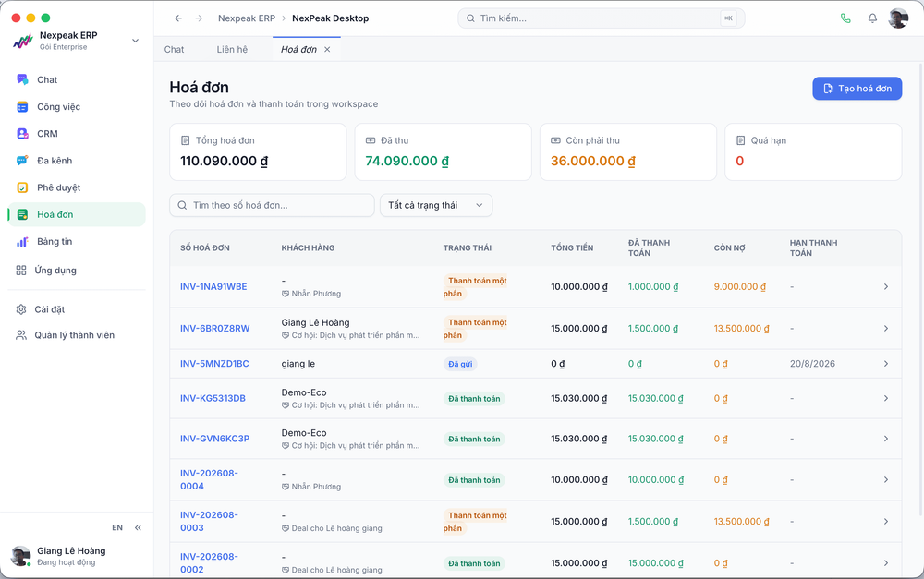
Task: Open Bảng tin feed section
Action: [x=77, y=242]
